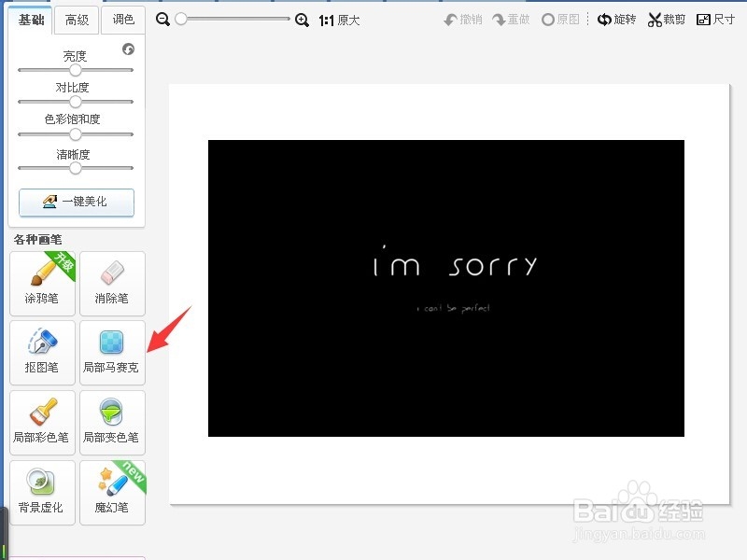Open the 旋转 rotate tool
Viewport: 747px width, 560px height.
click(617, 20)
